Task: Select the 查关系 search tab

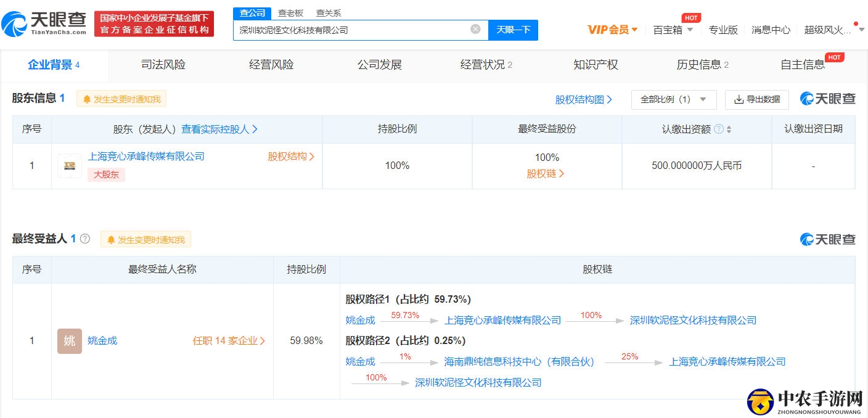Action: pyautogui.click(x=329, y=13)
